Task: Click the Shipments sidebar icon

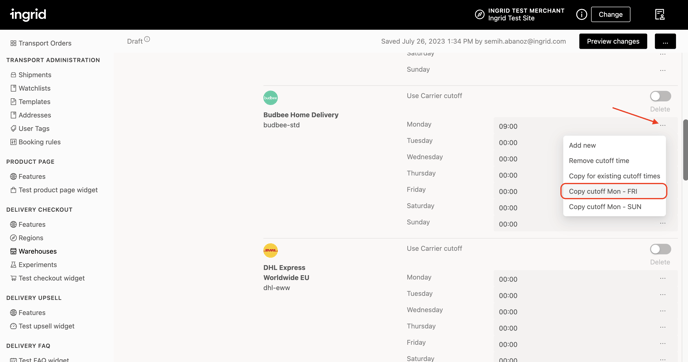Action: click(x=13, y=75)
